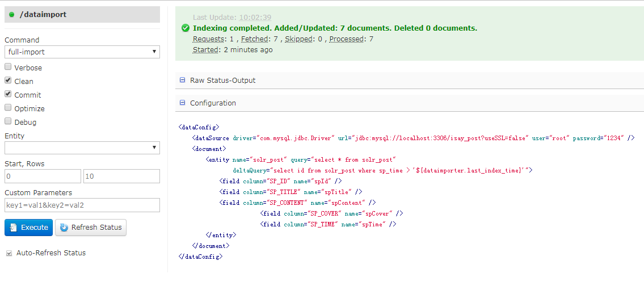Click the Requests label
The image size is (644, 282).
click(x=209, y=39)
